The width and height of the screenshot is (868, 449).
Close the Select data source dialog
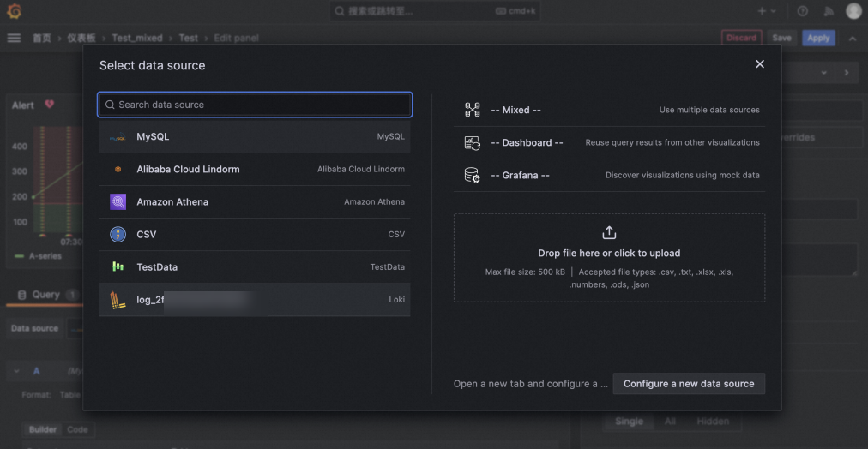tap(760, 64)
